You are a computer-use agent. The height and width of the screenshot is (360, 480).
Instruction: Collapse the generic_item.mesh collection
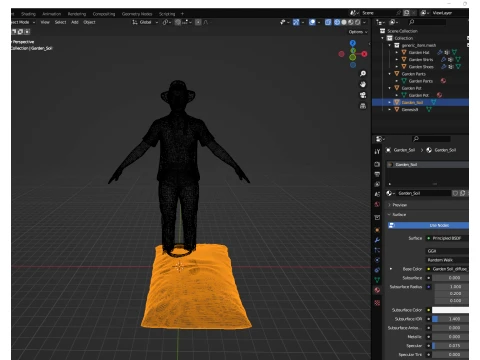389,45
